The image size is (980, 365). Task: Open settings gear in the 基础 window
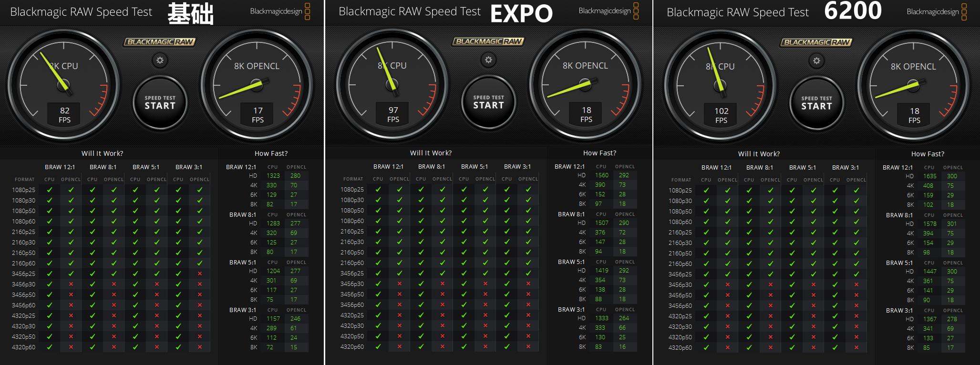click(x=160, y=61)
